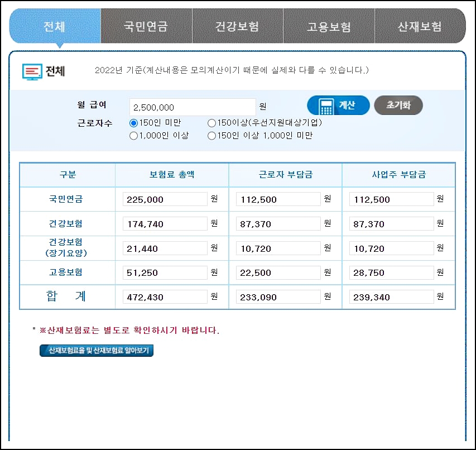Click 국민연금 근로자 부담금 field

click(278, 199)
